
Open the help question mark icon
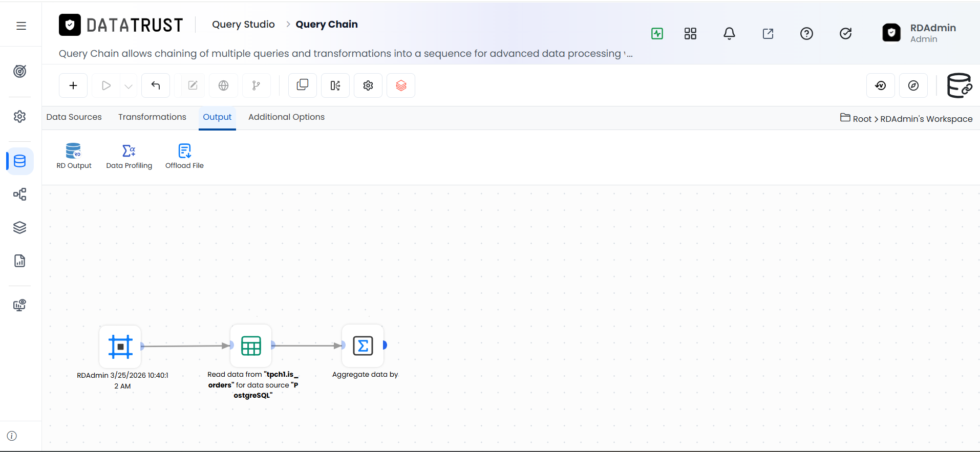click(x=806, y=34)
